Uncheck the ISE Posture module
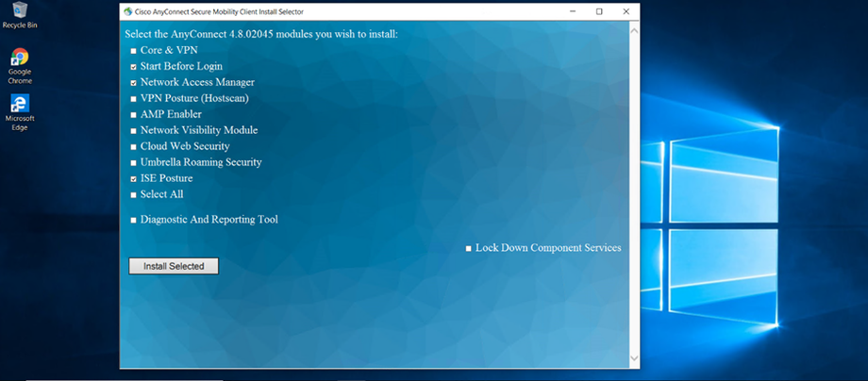868x381 pixels. (x=133, y=179)
